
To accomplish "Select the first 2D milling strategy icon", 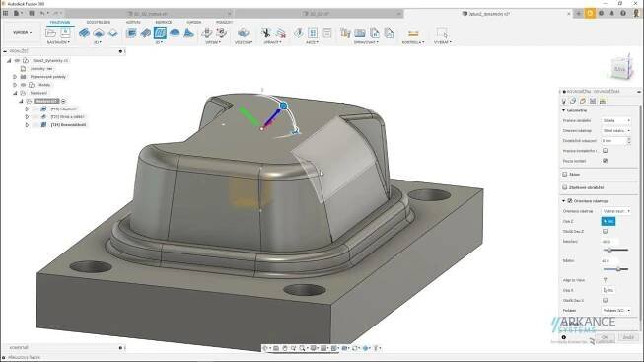I will coord(84,33).
